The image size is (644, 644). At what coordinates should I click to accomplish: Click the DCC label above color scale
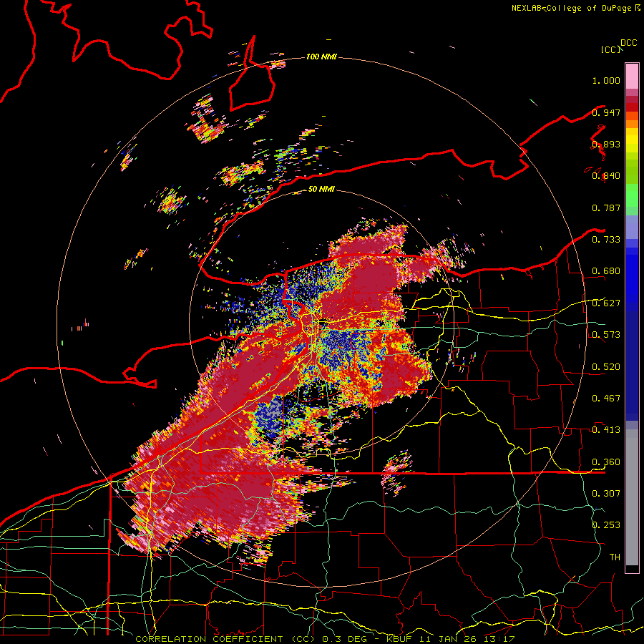pyautogui.click(x=628, y=43)
